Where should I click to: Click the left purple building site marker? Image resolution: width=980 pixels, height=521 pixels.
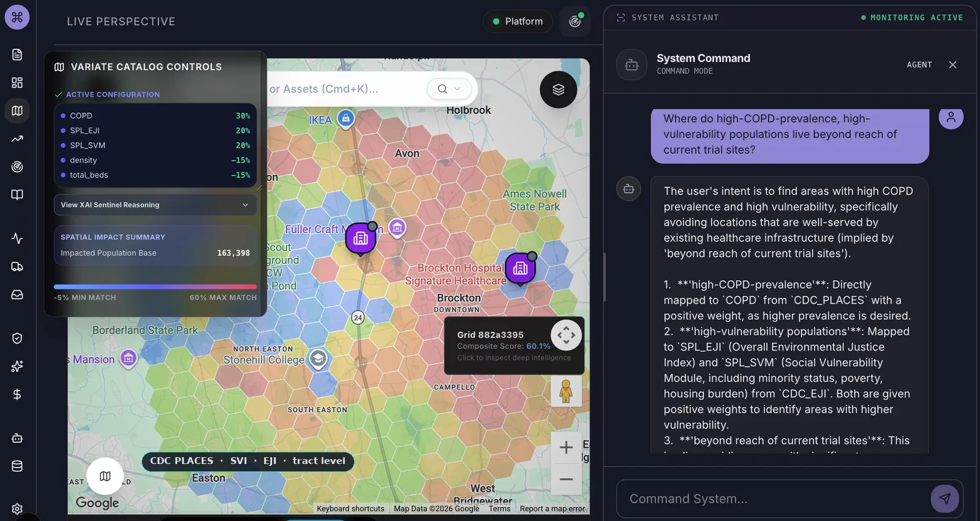coord(361,238)
